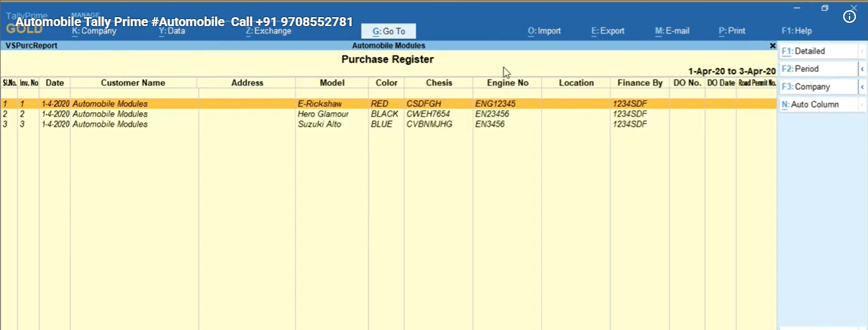Open the O: Import menu

[544, 31]
